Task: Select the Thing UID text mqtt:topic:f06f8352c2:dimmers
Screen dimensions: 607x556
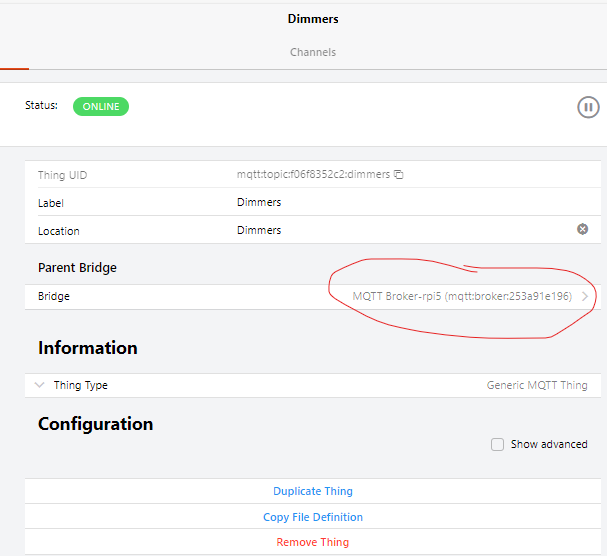Action: click(313, 175)
